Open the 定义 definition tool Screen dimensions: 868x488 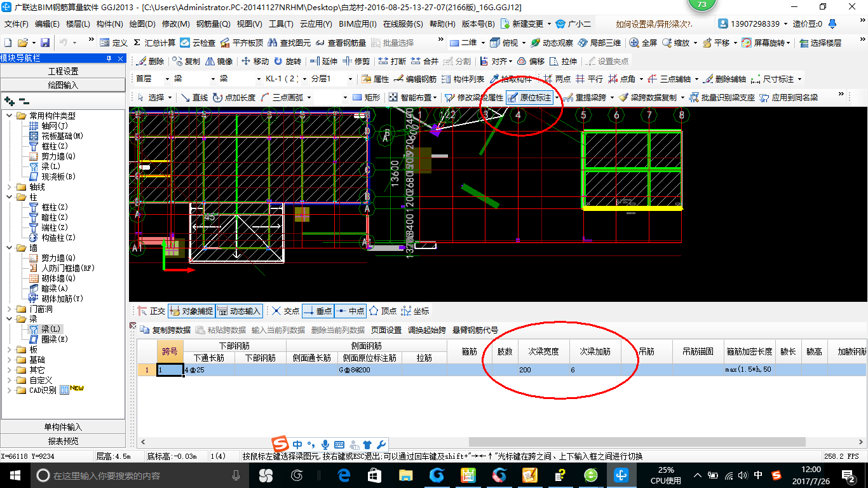pyautogui.click(x=114, y=43)
